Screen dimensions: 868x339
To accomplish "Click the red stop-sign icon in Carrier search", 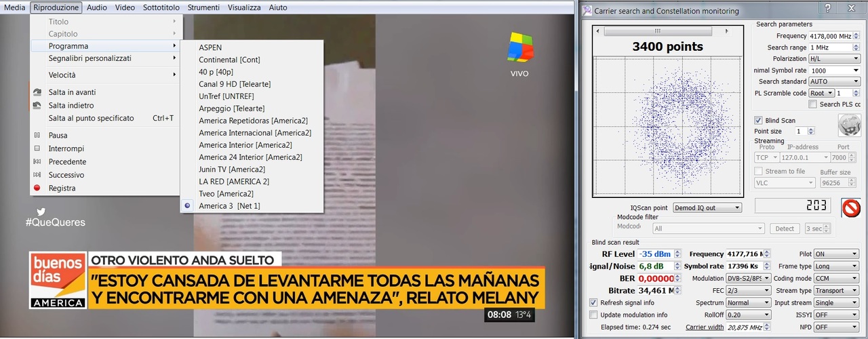I will point(851,207).
